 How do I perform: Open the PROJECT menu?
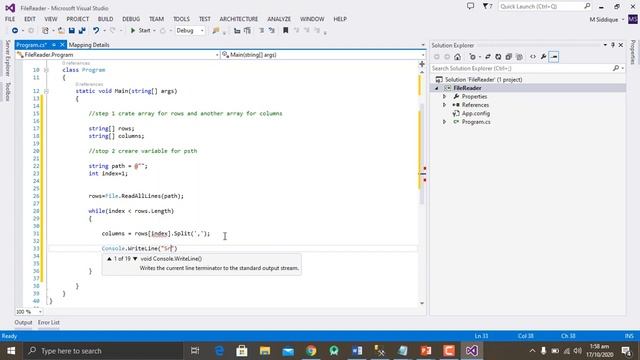78,19
